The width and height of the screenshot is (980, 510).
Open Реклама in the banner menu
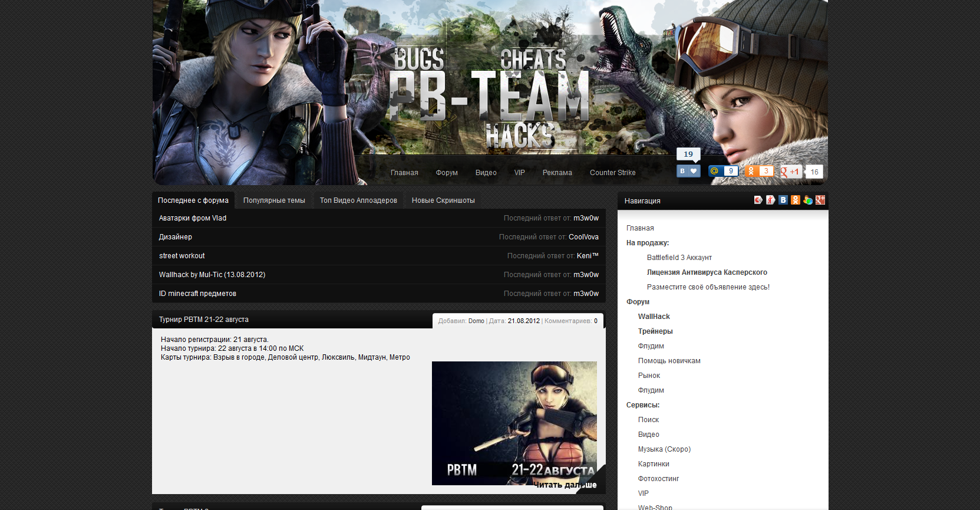[557, 173]
